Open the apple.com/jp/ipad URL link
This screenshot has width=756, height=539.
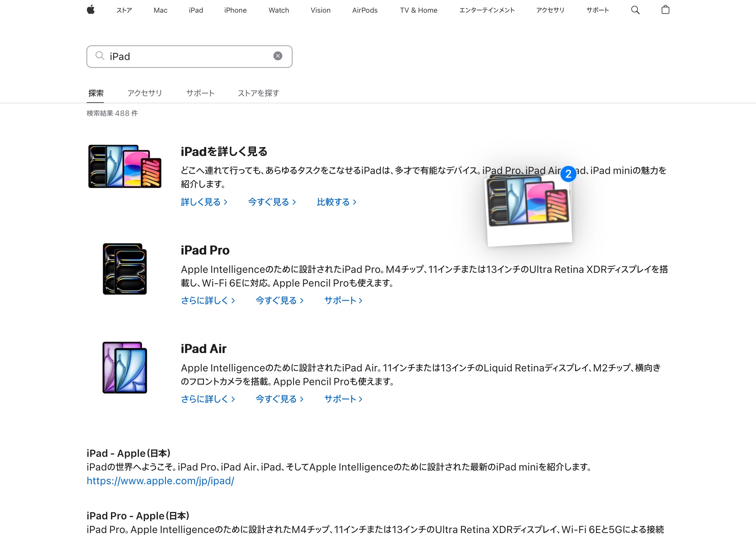(160, 481)
